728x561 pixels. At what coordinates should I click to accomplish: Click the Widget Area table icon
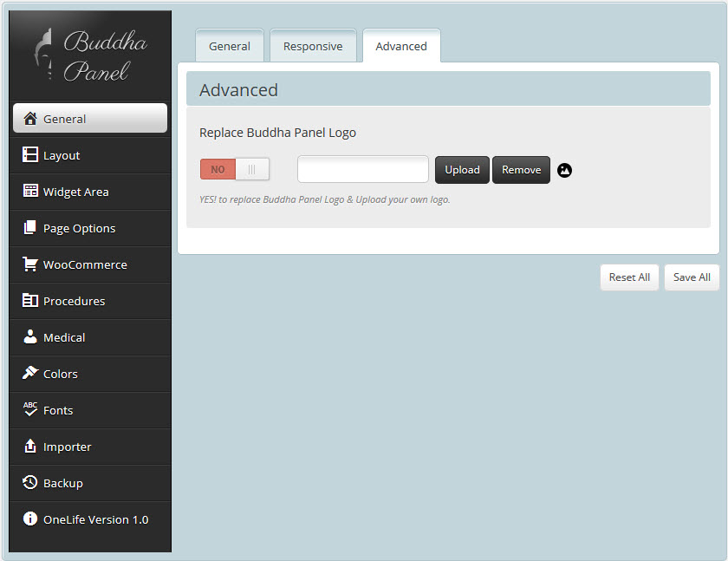click(30, 192)
